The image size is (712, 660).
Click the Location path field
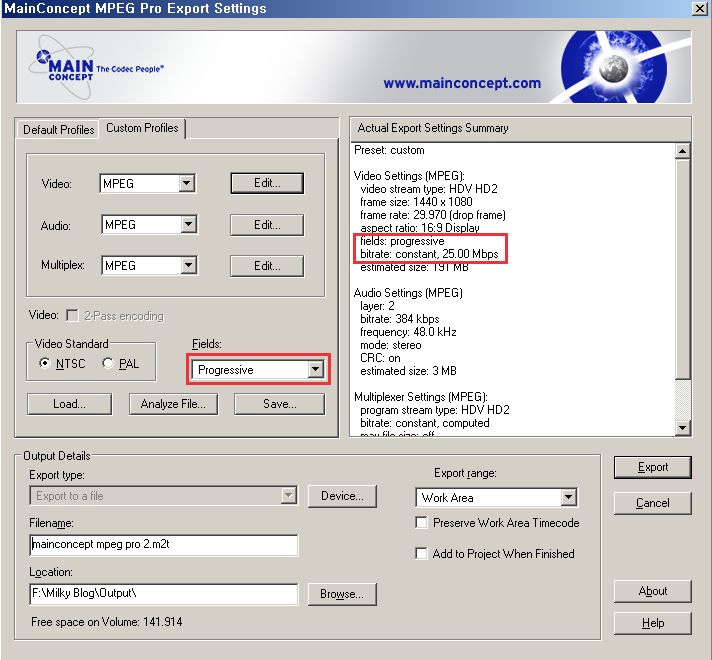(163, 594)
